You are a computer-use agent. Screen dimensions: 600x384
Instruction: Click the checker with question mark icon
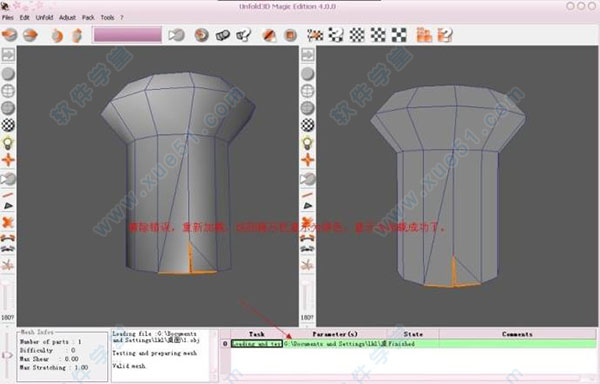[336, 35]
